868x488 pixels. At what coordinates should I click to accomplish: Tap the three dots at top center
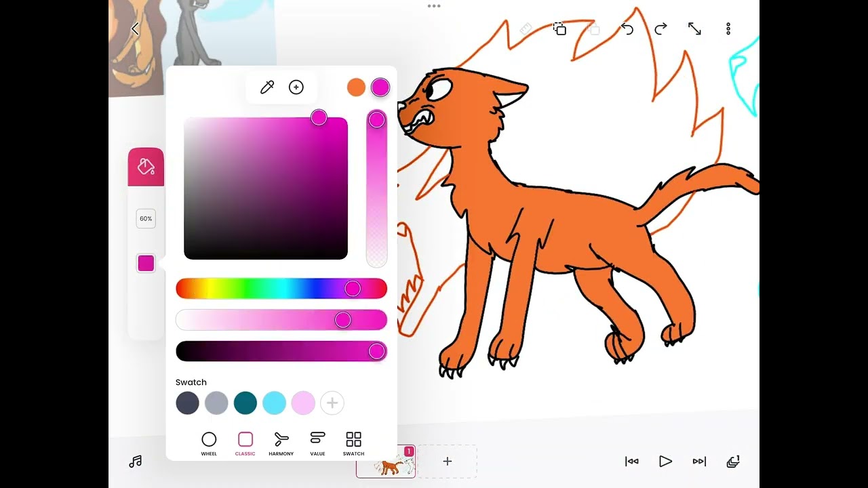pos(434,6)
